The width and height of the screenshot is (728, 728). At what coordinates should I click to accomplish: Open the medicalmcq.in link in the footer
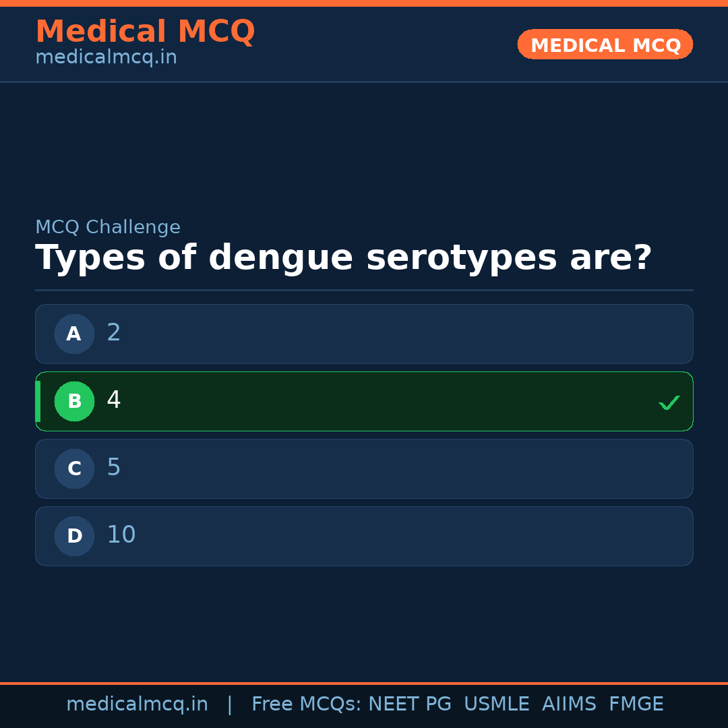(x=137, y=704)
